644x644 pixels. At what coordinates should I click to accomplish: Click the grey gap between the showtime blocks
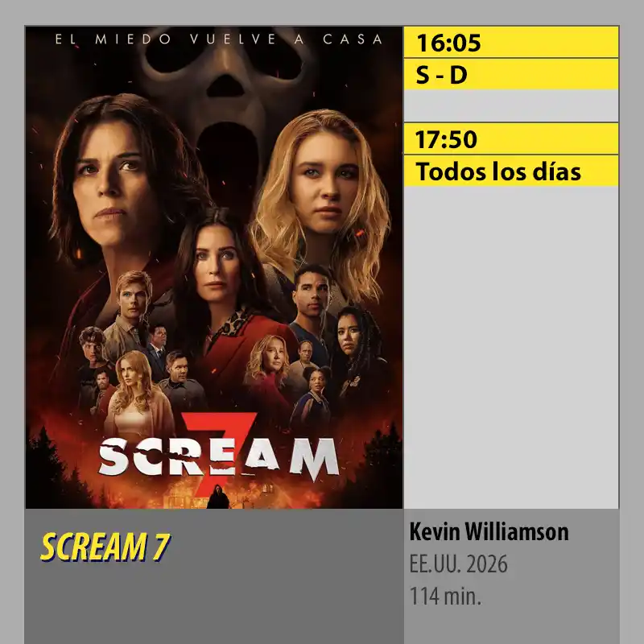(x=511, y=106)
